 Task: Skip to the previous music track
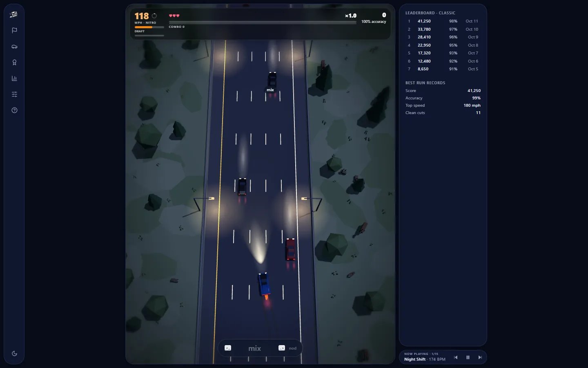click(x=456, y=357)
